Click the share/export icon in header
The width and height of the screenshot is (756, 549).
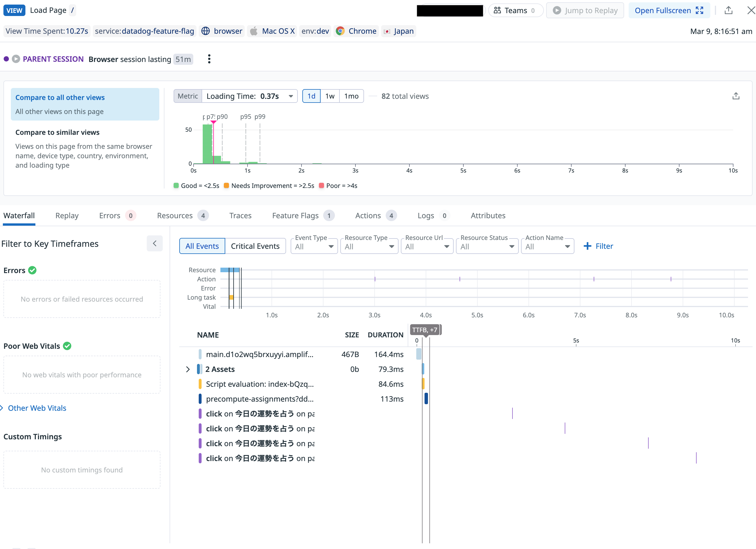pyautogui.click(x=728, y=10)
